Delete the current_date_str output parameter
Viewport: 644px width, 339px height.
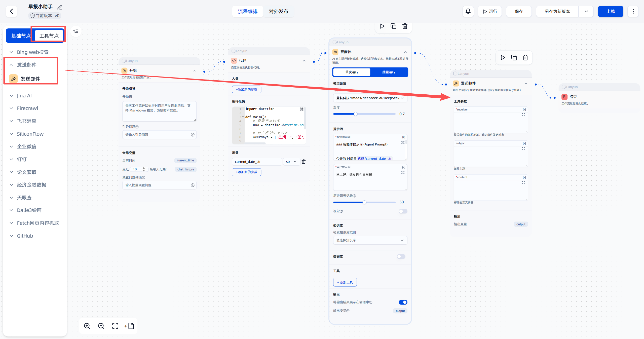[304, 162]
